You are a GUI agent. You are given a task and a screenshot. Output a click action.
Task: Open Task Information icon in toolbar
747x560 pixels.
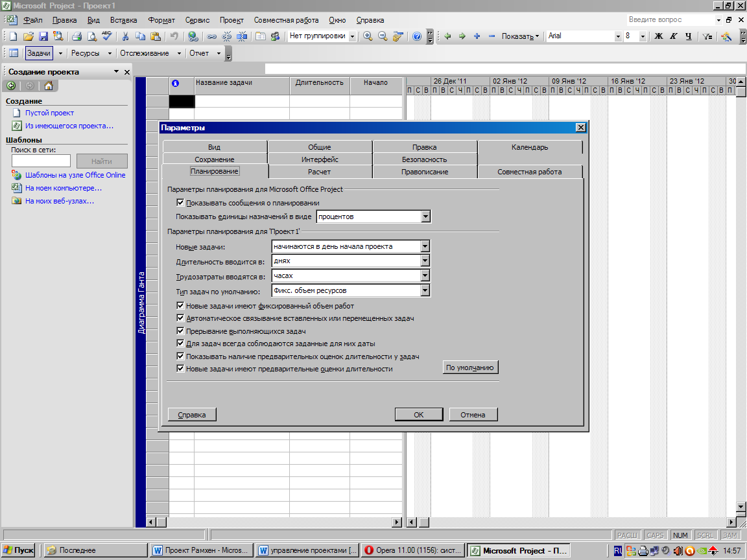click(x=261, y=36)
